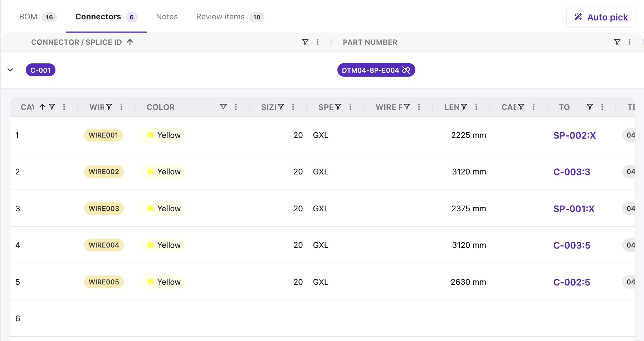Click the 2375 mm length cell
The width and height of the screenshot is (644, 341).
click(x=469, y=208)
